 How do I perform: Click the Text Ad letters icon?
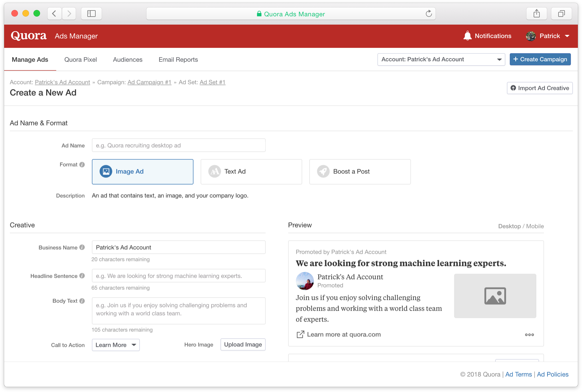pyautogui.click(x=214, y=171)
